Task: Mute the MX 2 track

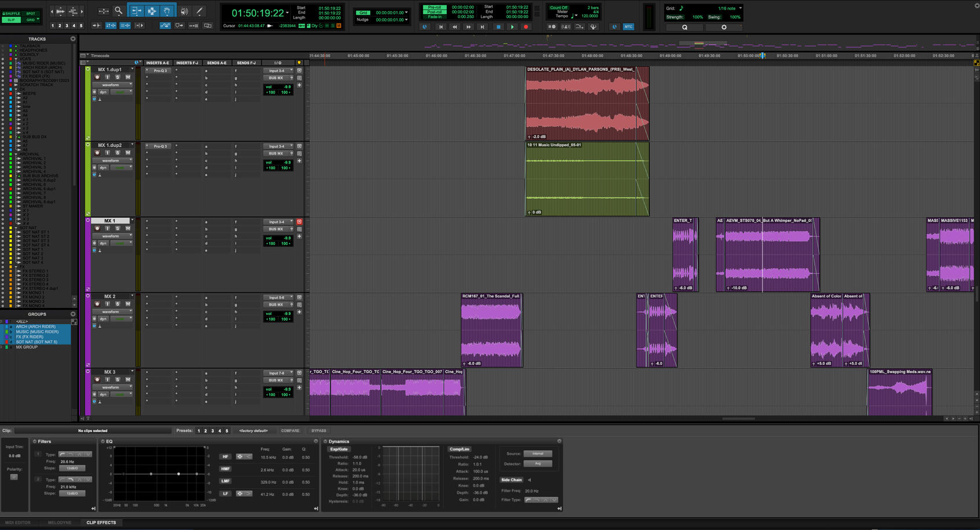Action: click(128, 304)
